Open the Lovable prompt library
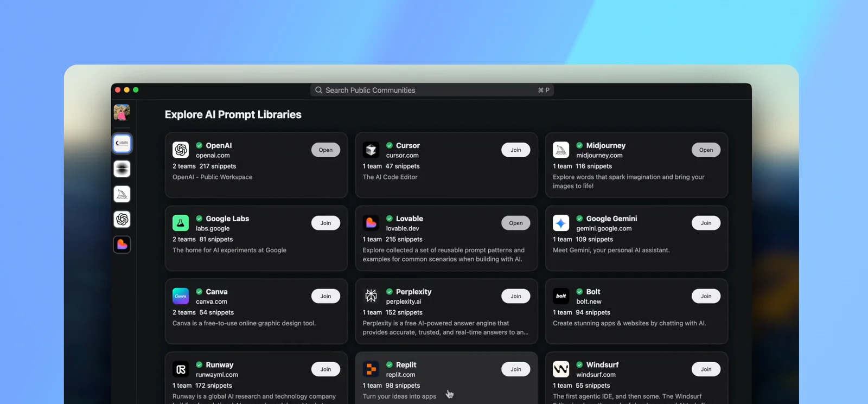Screen dimensions: 868x404 point(515,223)
